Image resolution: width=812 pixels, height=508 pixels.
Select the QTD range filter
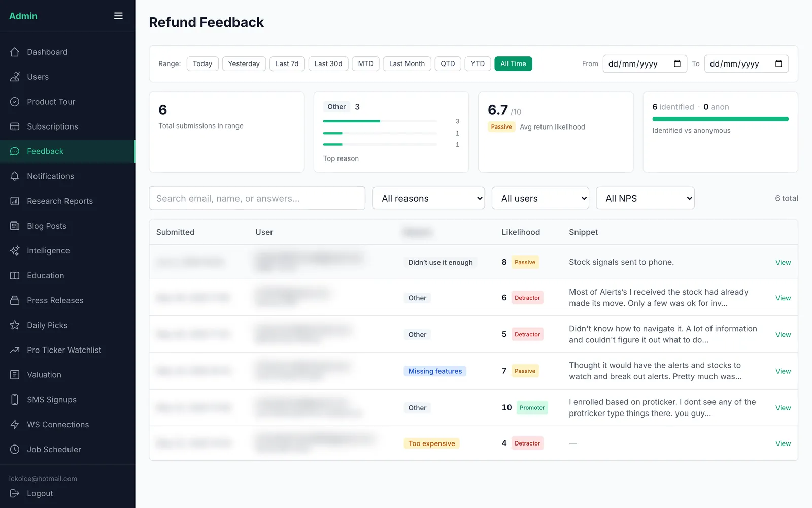[448, 63]
